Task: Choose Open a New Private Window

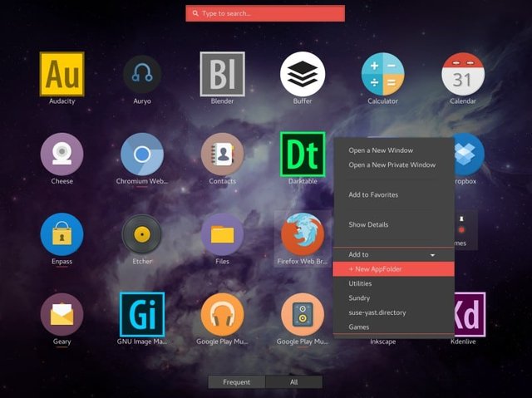Action: pos(394,165)
